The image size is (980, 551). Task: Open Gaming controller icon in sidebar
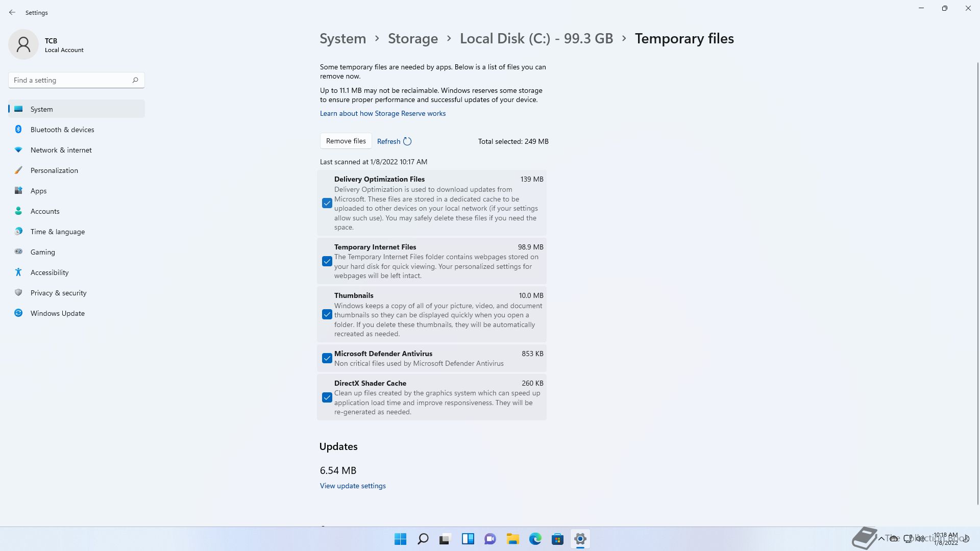point(18,252)
